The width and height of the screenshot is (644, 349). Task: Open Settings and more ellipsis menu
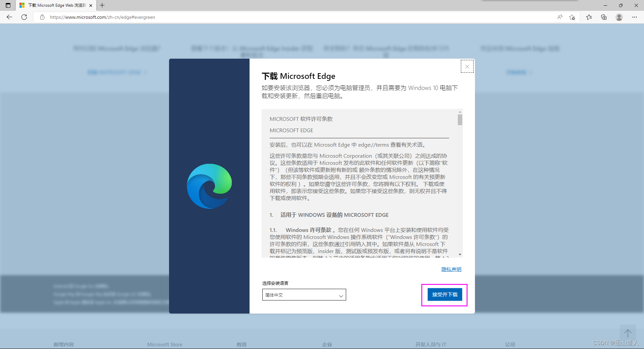point(635,17)
